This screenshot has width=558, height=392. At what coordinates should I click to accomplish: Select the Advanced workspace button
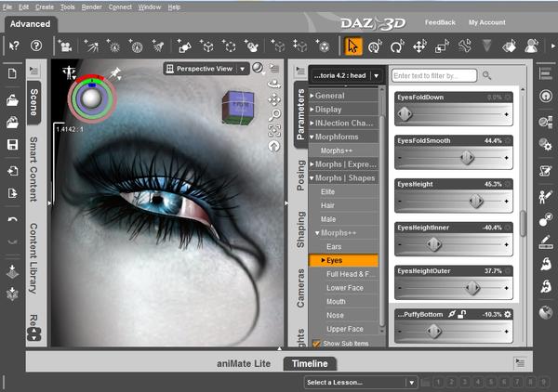point(31,24)
